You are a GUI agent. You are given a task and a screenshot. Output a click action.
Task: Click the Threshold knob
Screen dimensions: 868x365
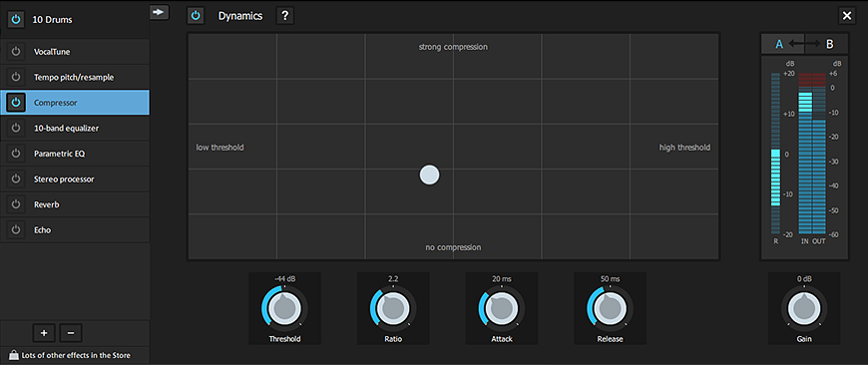tap(284, 309)
